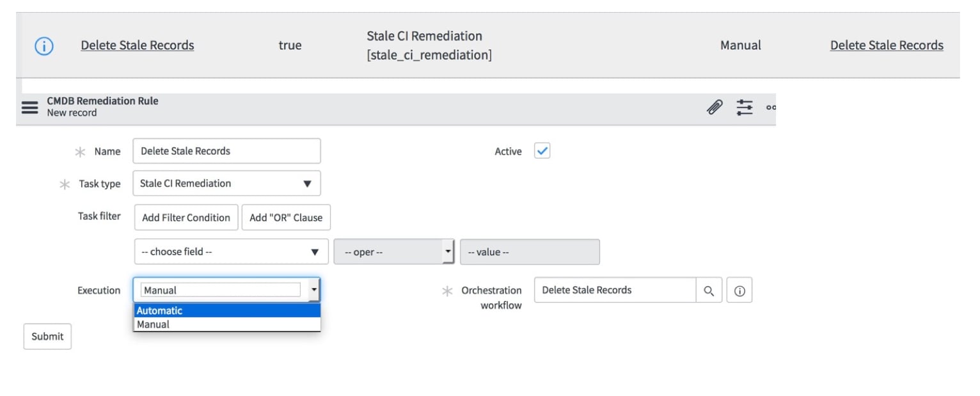Uncheck the Active checkbox
Viewport: 980px width, 396px height.
pos(542,150)
